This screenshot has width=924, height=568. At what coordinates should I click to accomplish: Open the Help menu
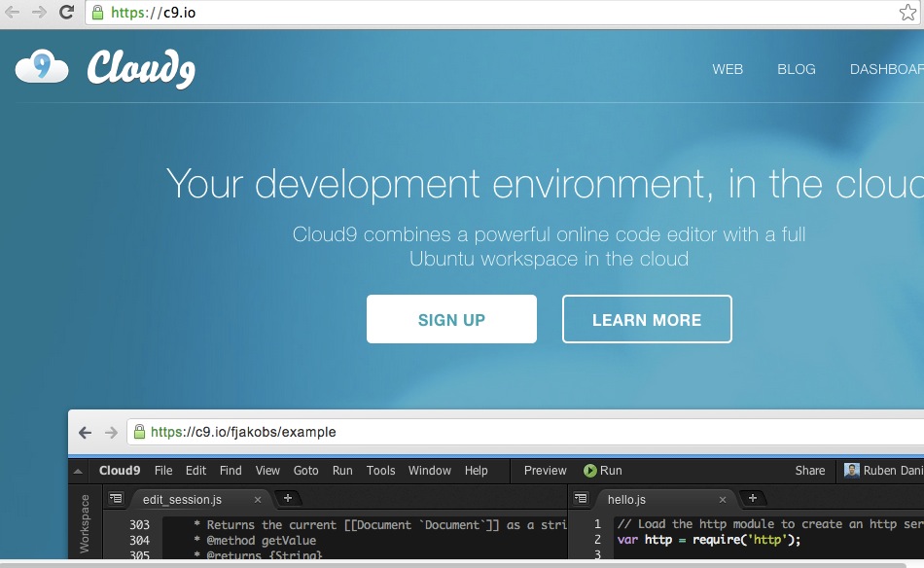[x=477, y=470]
